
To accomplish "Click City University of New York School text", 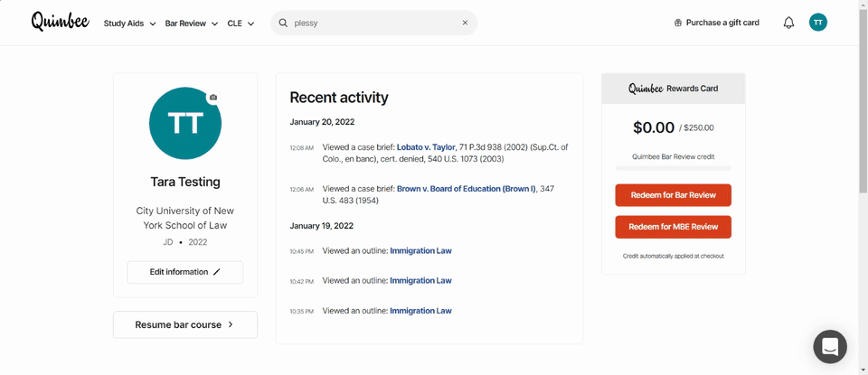I will click(x=184, y=219).
